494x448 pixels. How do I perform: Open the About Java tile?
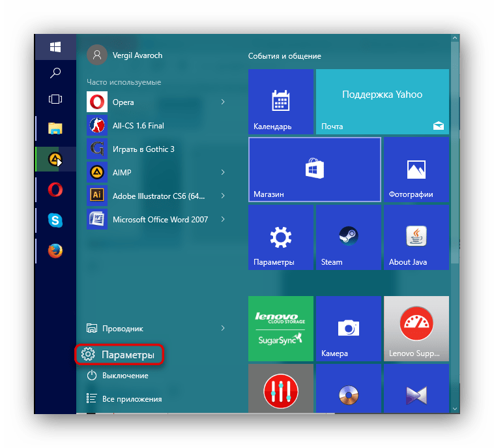416,237
